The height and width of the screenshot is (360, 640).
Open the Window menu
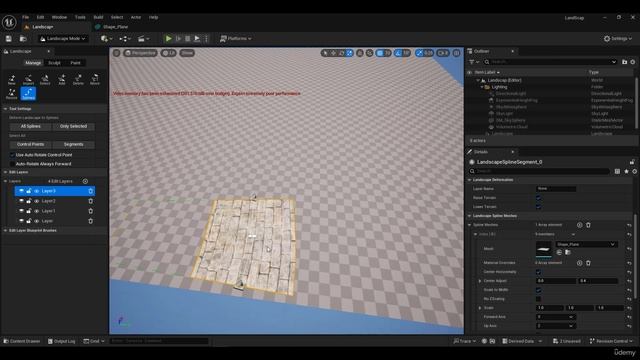(59, 17)
